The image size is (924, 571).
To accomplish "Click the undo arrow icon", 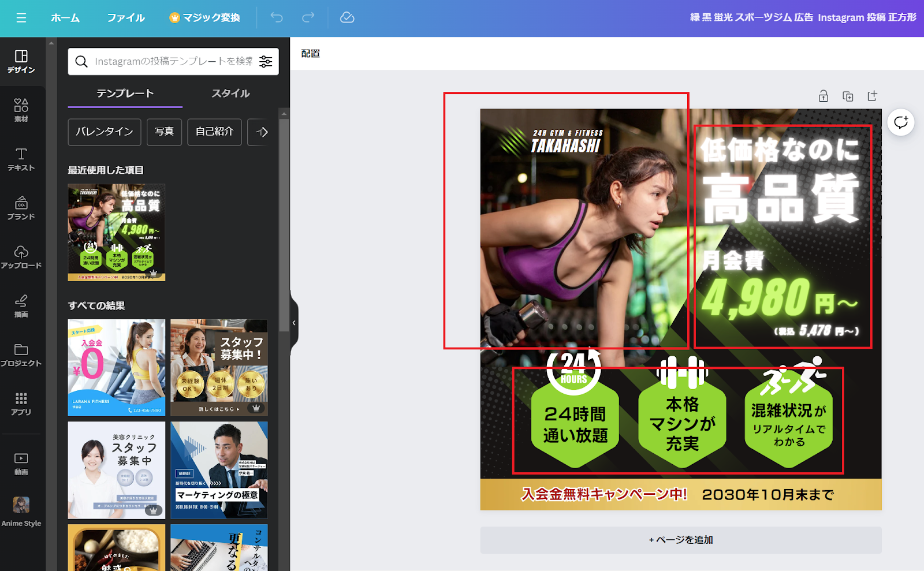I will (277, 18).
